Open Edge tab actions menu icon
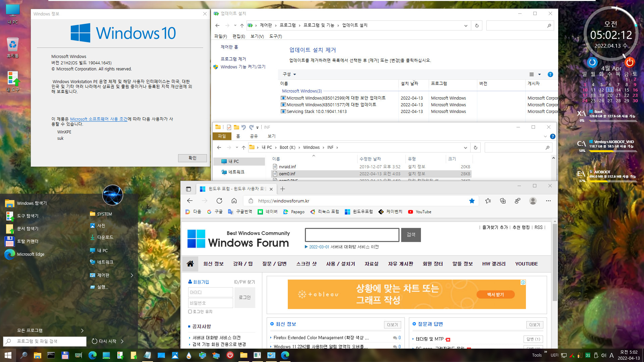 (x=189, y=189)
